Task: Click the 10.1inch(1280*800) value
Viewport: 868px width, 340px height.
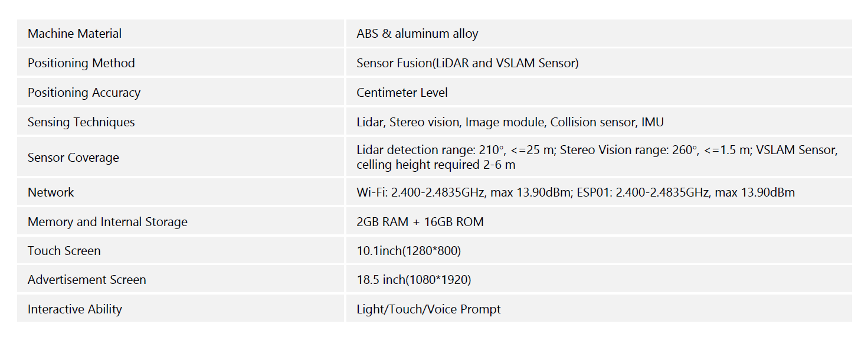Action: (408, 251)
